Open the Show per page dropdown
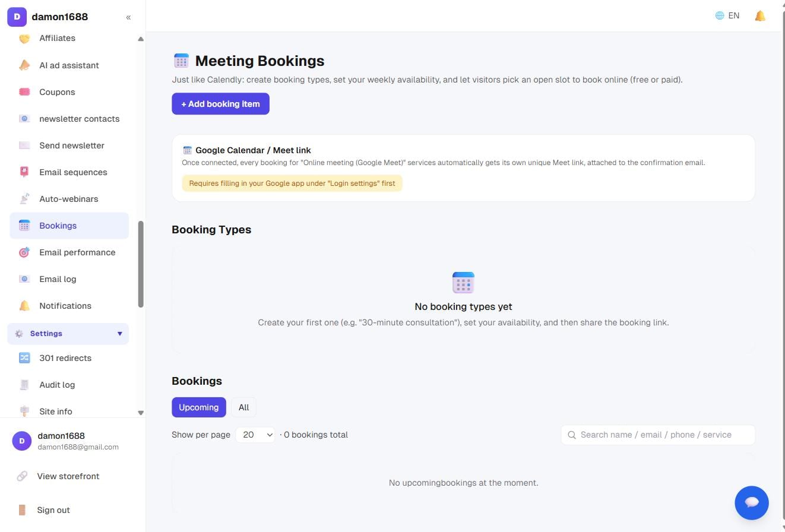785x532 pixels. pos(255,435)
